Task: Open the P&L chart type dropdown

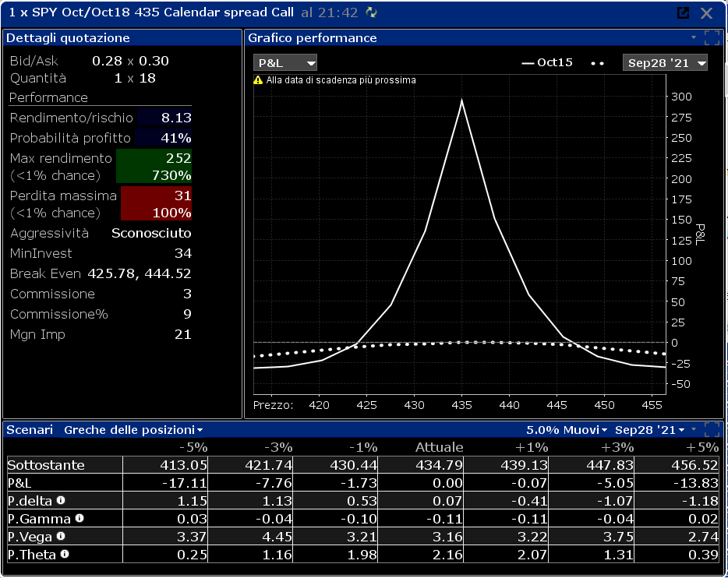Action: pyautogui.click(x=285, y=62)
